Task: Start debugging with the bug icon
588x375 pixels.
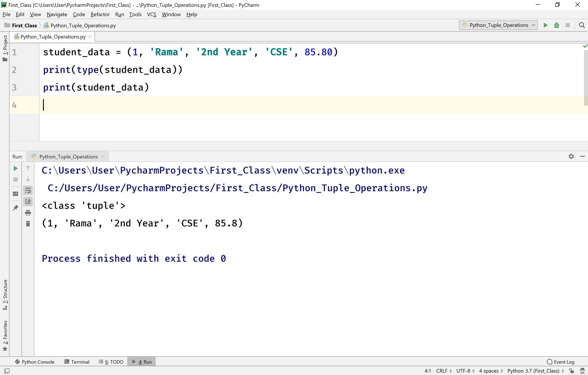Action: [x=557, y=25]
